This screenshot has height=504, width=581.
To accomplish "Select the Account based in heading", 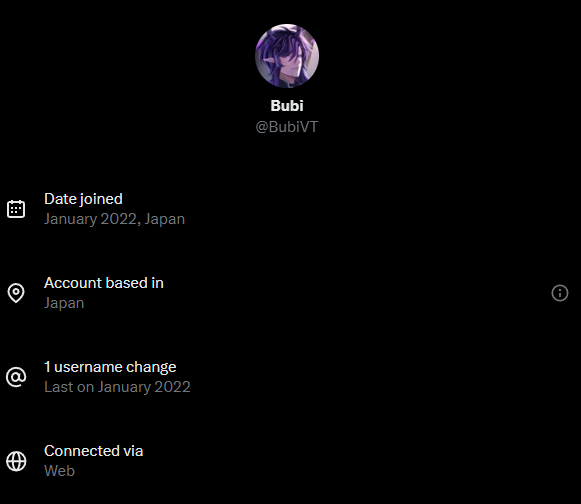I will (104, 283).
